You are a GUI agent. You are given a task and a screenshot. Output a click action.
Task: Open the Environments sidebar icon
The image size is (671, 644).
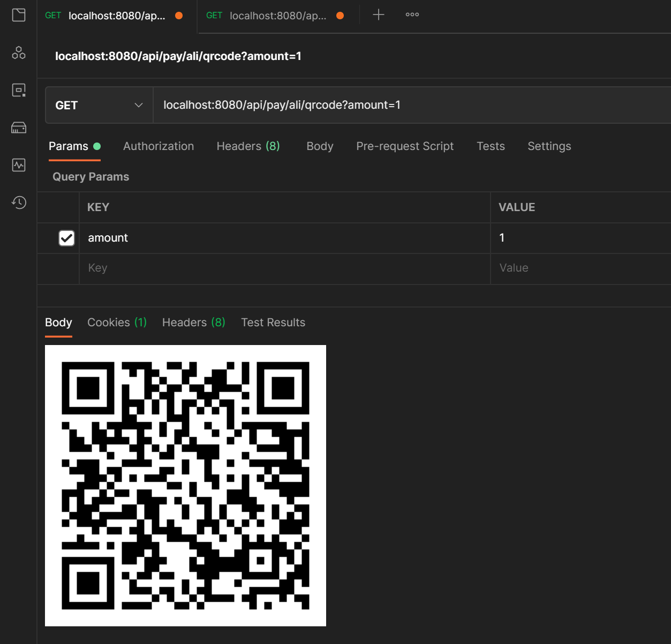tap(18, 90)
